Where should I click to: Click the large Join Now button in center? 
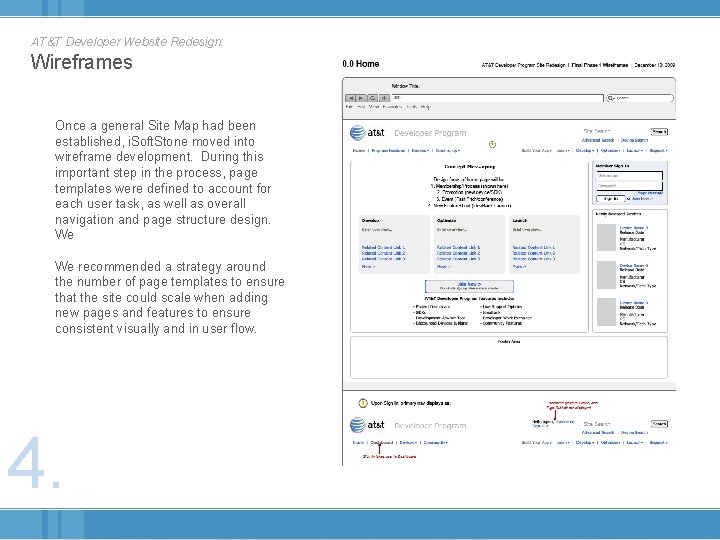click(469, 286)
